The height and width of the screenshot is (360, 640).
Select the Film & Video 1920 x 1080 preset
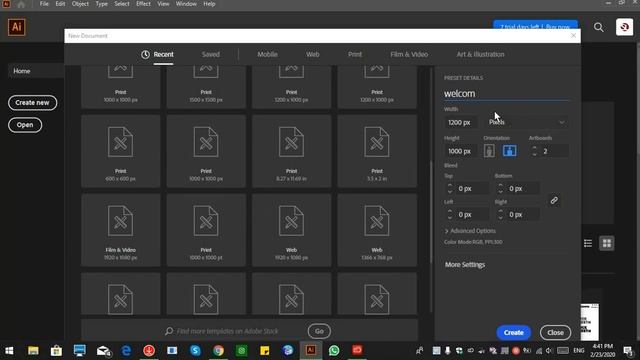coord(120,230)
